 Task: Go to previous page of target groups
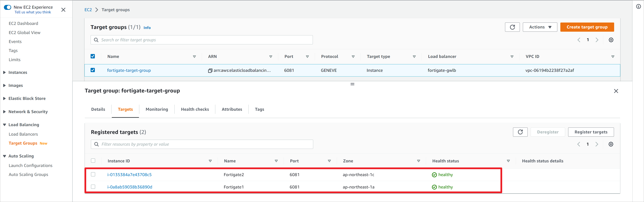tap(579, 40)
